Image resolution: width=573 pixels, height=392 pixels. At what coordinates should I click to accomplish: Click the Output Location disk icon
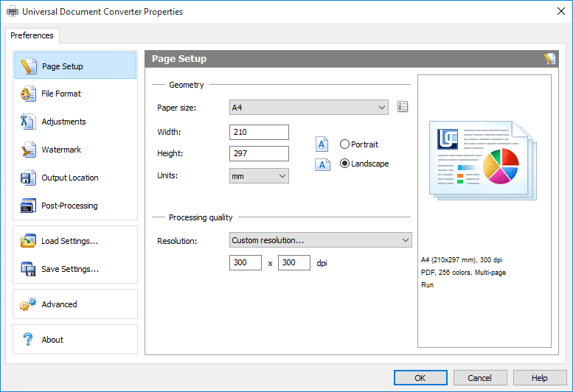point(29,178)
